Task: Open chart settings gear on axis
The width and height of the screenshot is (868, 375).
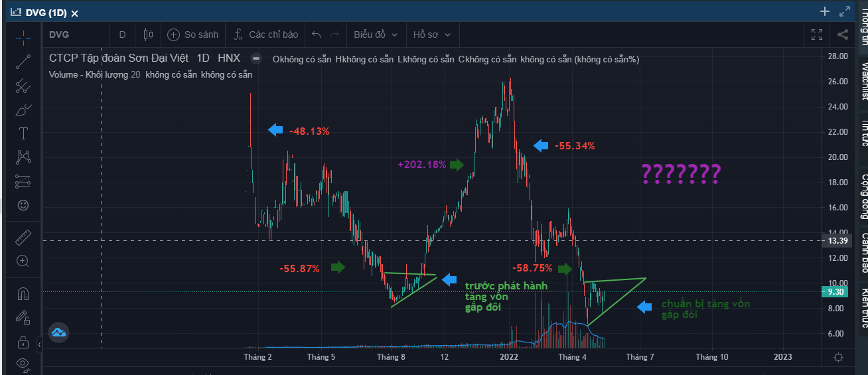Action: (838, 357)
